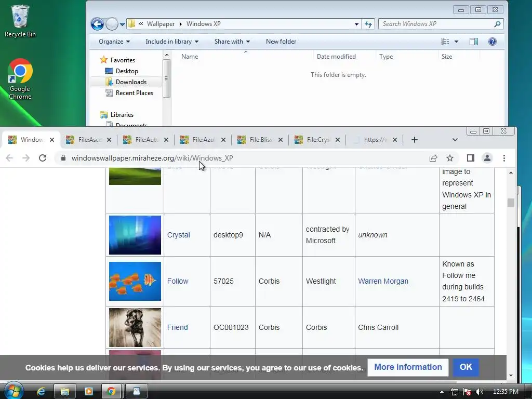Bookmark this page with star icon

(x=450, y=158)
